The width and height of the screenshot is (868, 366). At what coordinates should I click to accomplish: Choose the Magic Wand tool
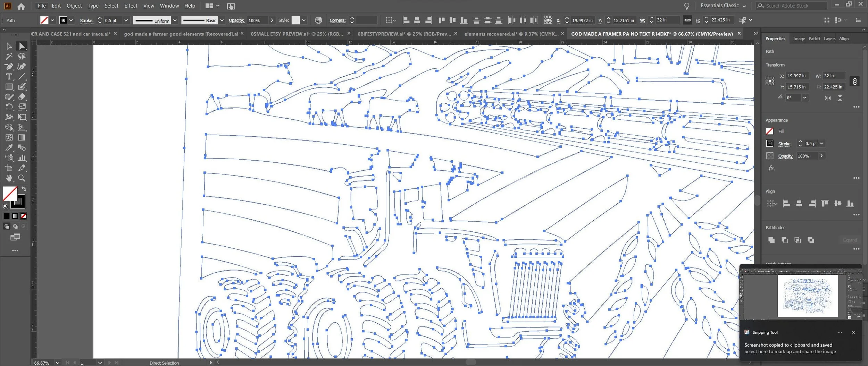9,56
